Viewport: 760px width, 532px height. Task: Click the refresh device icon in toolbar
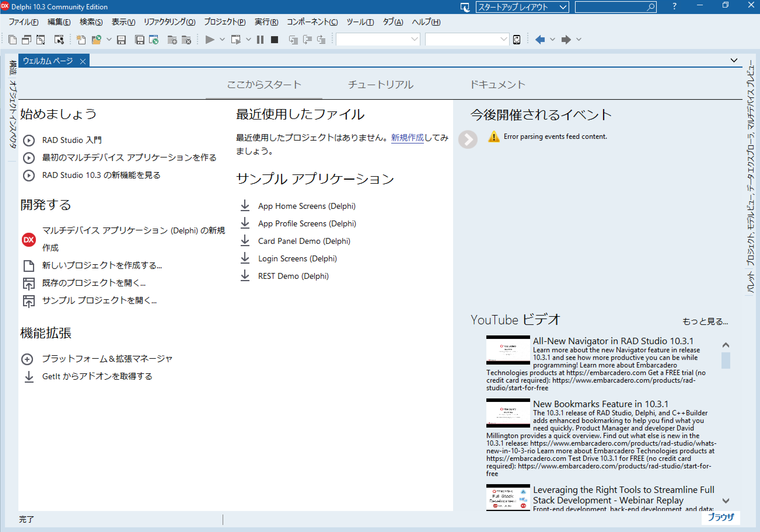point(517,40)
